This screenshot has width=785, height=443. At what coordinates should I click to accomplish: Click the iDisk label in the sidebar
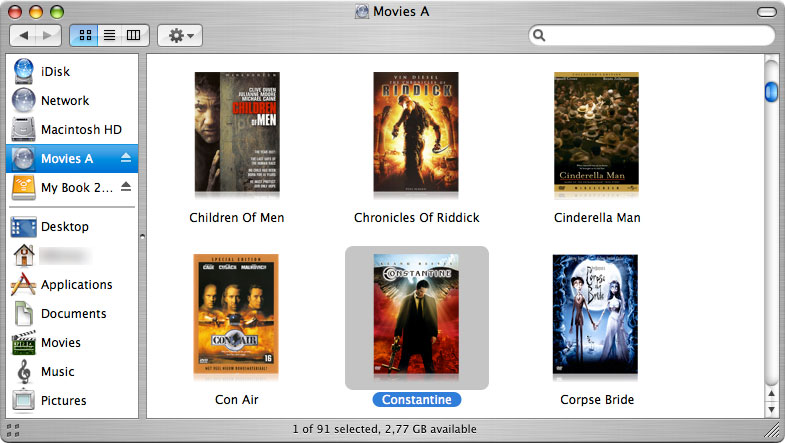(x=55, y=72)
